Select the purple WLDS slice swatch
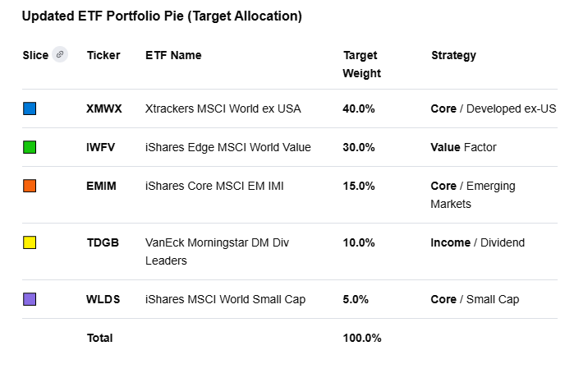Image resolution: width=588 pixels, height=369 pixels. (x=30, y=299)
